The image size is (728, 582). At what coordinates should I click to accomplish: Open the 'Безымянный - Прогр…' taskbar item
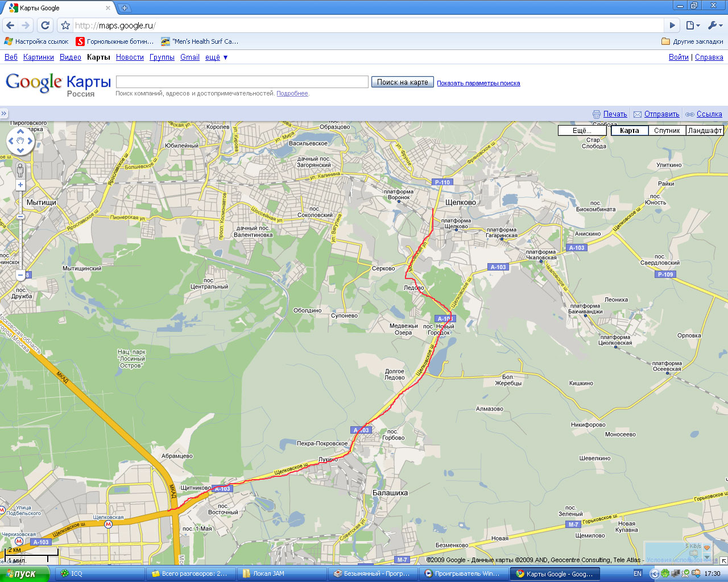point(373,573)
